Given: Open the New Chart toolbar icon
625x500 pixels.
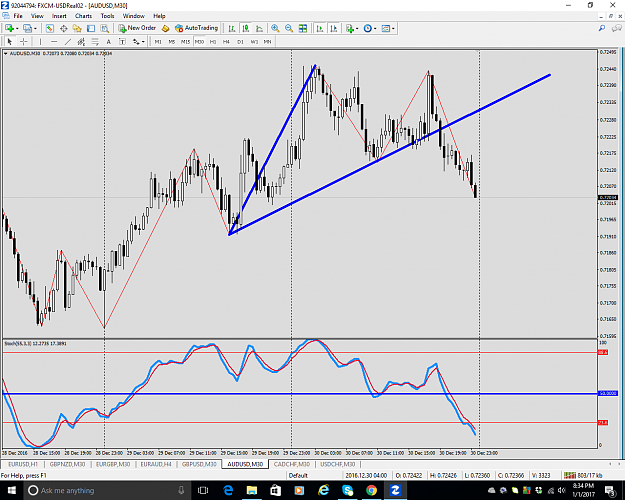Looking at the screenshot, I should click(x=9, y=28).
